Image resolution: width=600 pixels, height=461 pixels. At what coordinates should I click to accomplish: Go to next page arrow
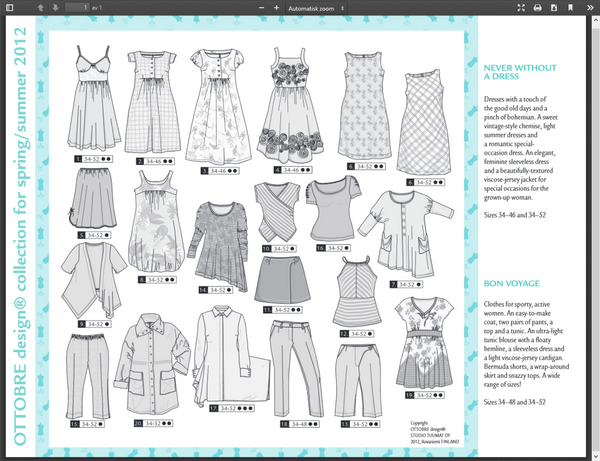point(55,8)
